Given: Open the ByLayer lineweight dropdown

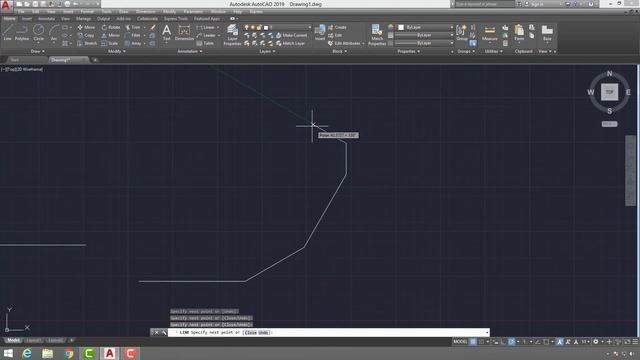Looking at the screenshot, I should point(424,35).
